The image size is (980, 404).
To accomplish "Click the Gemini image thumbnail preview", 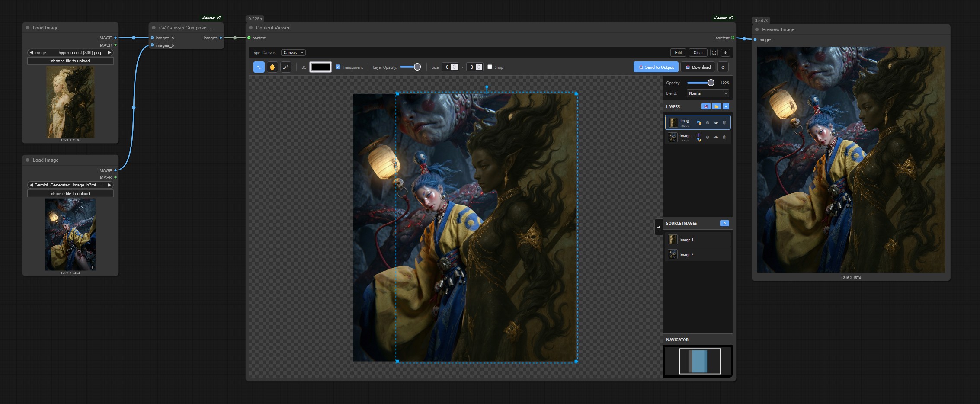I will pos(70,234).
